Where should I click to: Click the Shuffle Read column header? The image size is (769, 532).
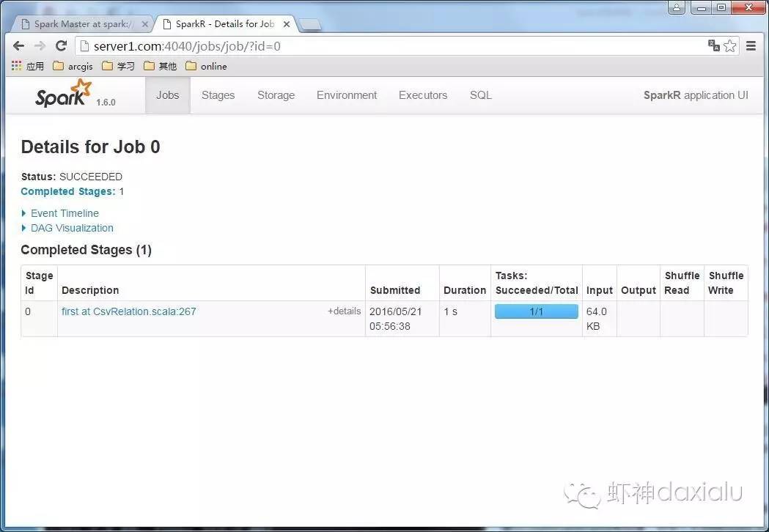coord(682,283)
